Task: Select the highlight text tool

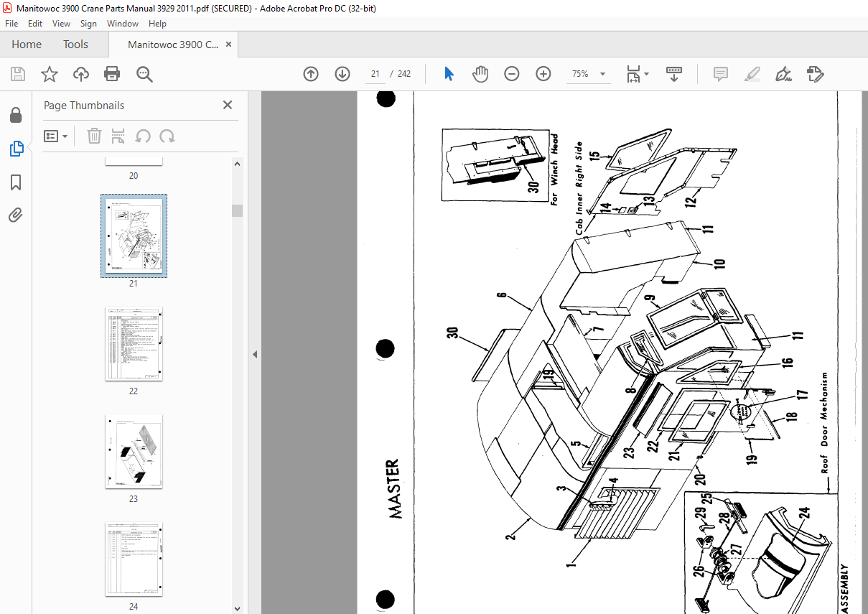Action: click(x=752, y=74)
